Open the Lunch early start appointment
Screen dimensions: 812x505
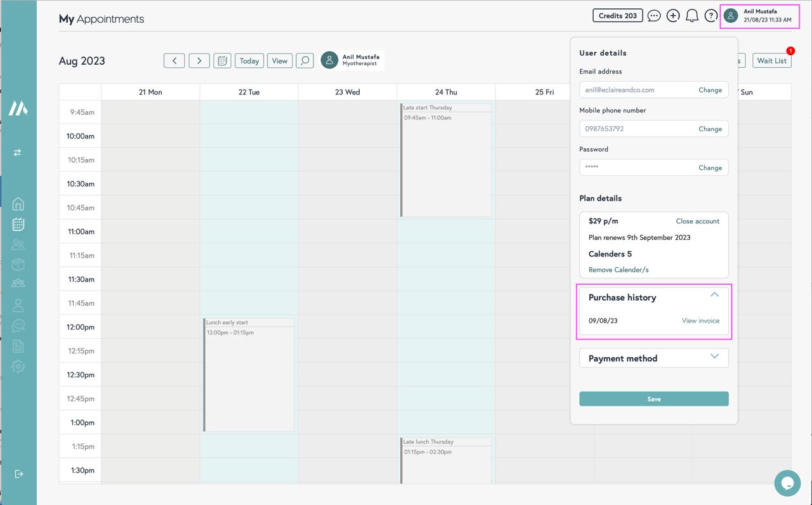pos(249,374)
